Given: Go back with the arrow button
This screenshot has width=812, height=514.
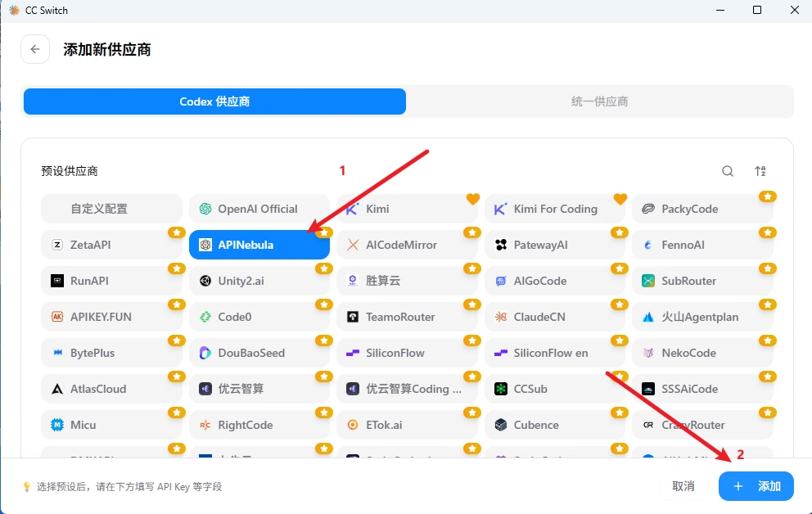Looking at the screenshot, I should pyautogui.click(x=35, y=49).
